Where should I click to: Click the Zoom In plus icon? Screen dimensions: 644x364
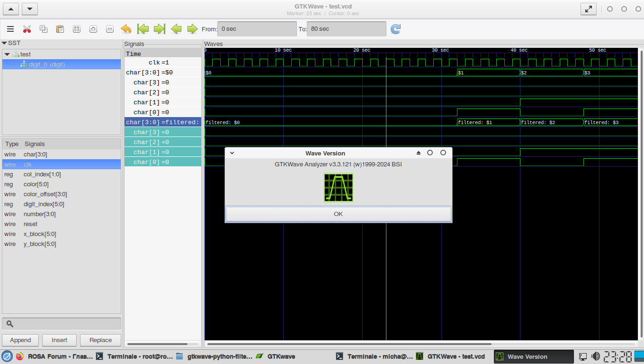[x=93, y=29]
